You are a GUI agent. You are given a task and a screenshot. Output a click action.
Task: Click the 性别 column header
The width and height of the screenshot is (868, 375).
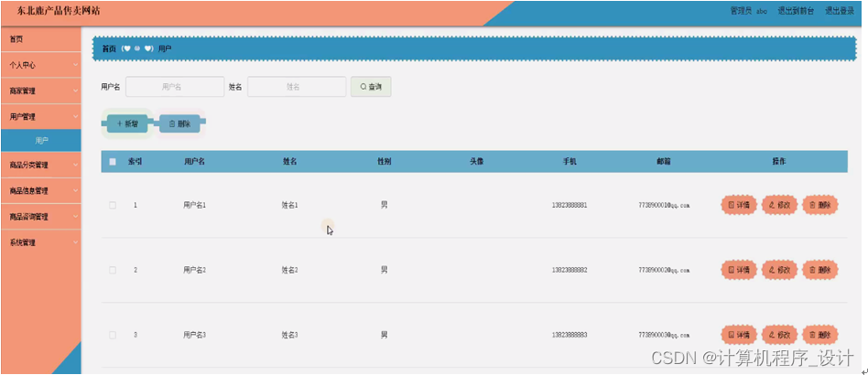385,162
